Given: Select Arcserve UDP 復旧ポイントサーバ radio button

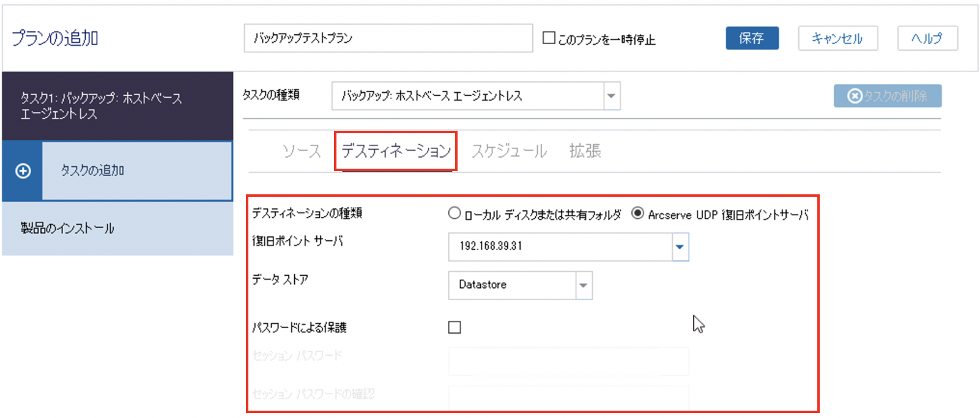Looking at the screenshot, I should (637, 213).
